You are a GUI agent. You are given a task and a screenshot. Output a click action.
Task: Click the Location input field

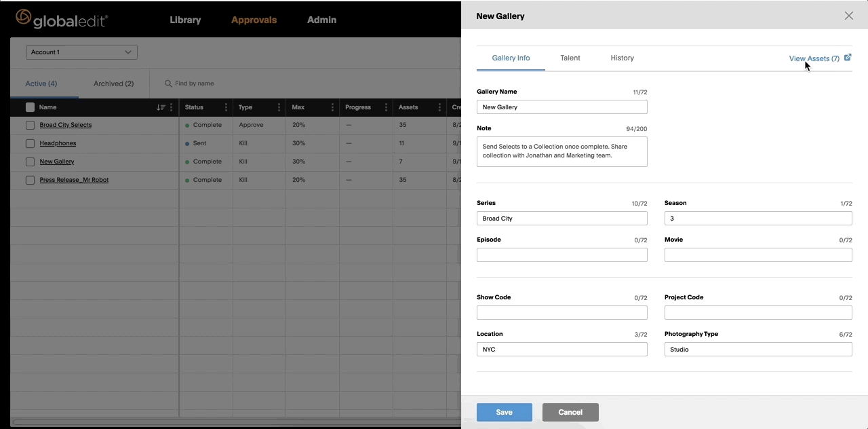tap(562, 349)
